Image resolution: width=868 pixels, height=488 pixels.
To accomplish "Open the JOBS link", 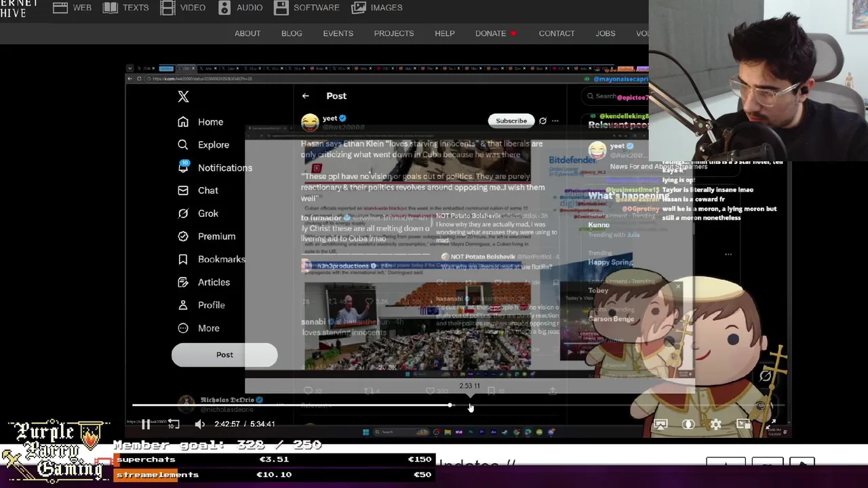I will click(606, 33).
